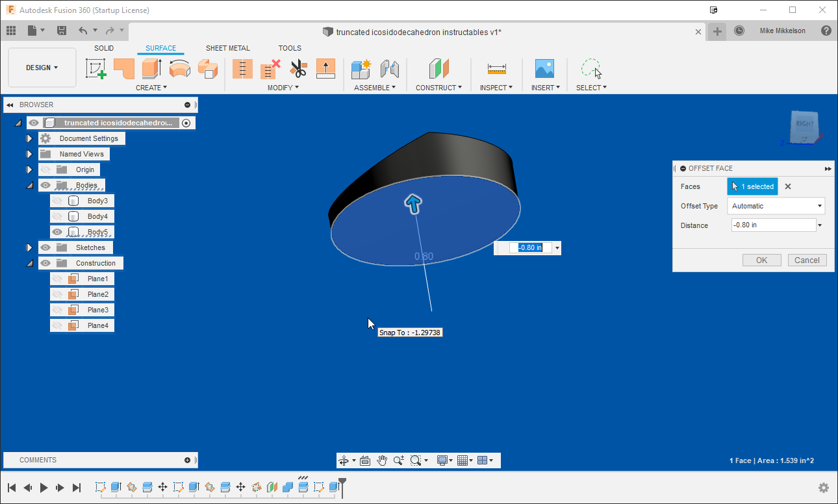The width and height of the screenshot is (838, 504).
Task: Select the Stitch tool
Action: pyautogui.click(x=242, y=68)
